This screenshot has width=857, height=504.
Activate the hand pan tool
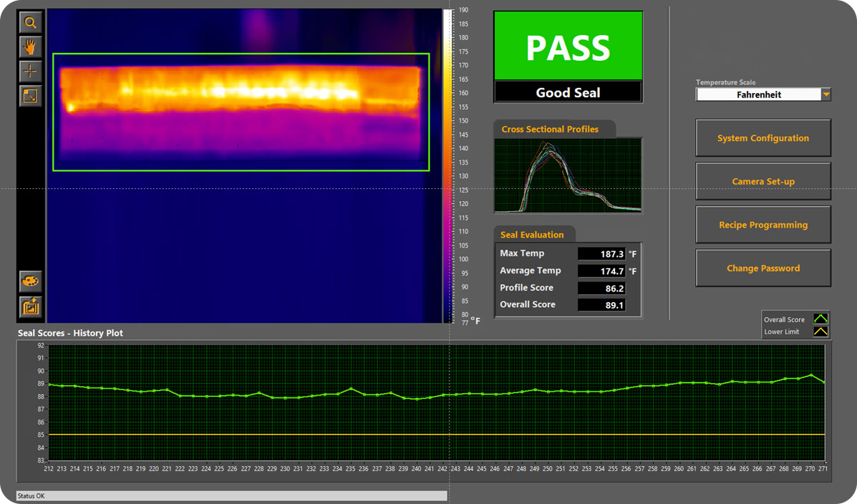pos(30,47)
